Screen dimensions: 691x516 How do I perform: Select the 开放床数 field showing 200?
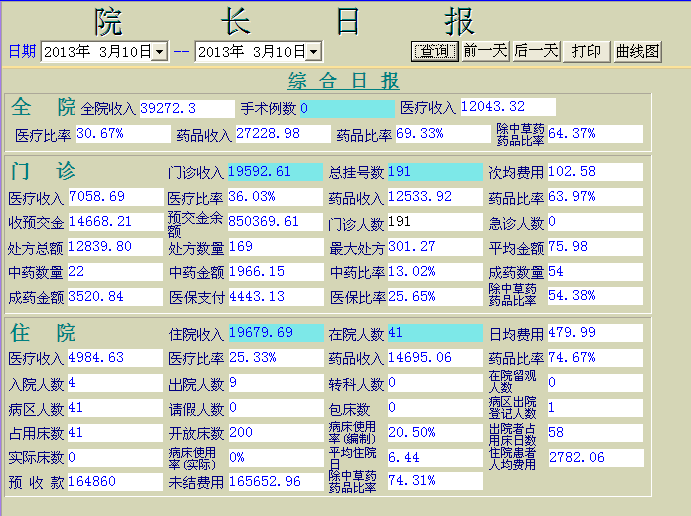click(x=276, y=433)
